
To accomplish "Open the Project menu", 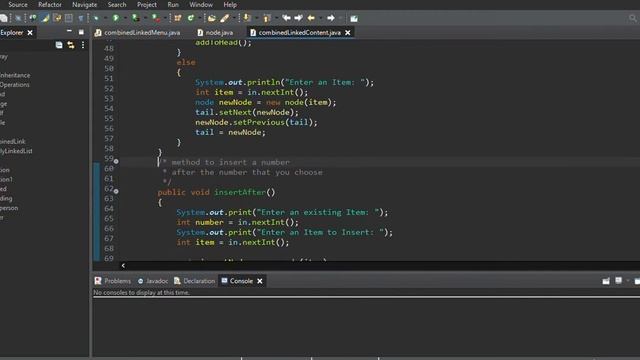I will point(147,5).
